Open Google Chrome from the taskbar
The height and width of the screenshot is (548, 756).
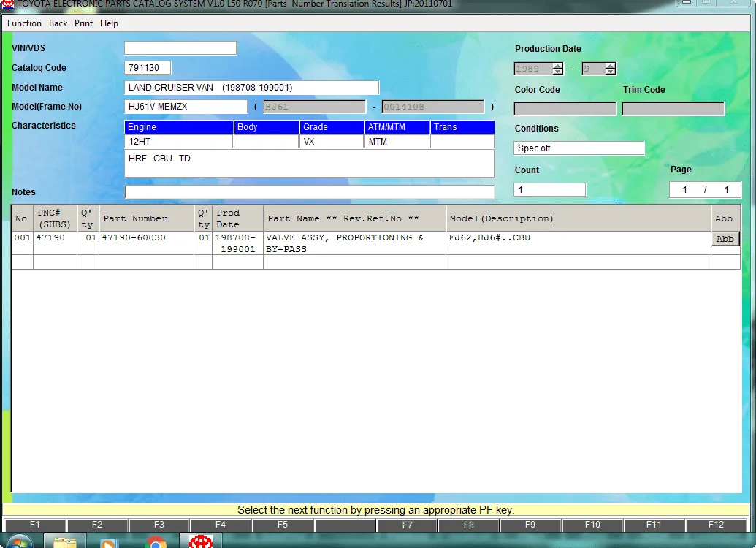tap(156, 542)
